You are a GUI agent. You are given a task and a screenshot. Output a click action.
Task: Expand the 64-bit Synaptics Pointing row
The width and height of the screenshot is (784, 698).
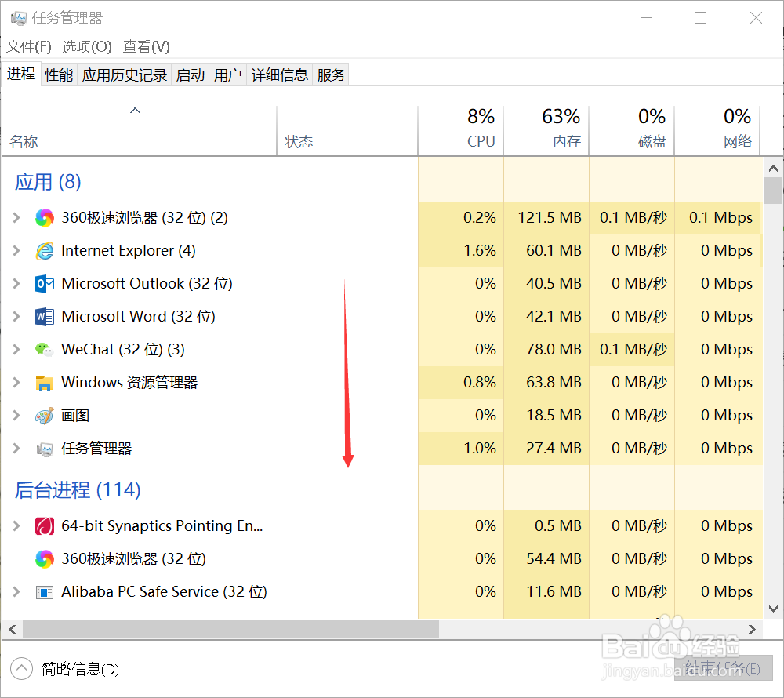(16, 526)
